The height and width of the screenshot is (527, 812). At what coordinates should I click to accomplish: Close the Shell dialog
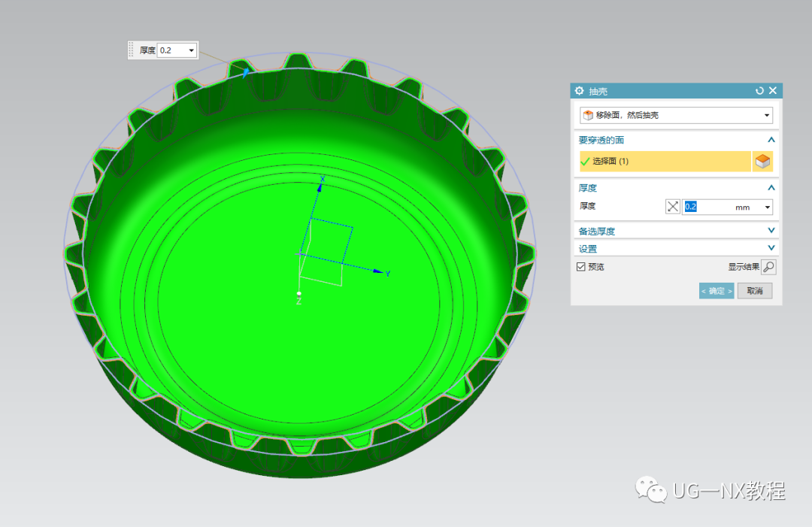point(773,91)
